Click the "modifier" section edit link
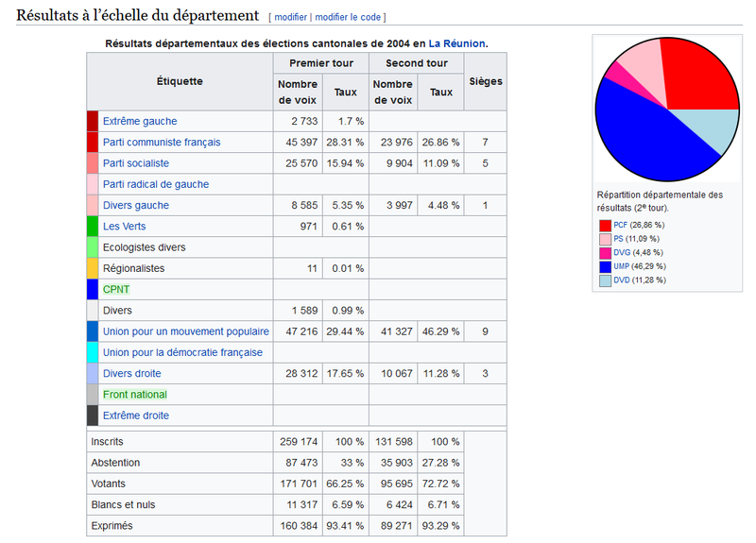This screenshot has width=756, height=543. pyautogui.click(x=290, y=17)
